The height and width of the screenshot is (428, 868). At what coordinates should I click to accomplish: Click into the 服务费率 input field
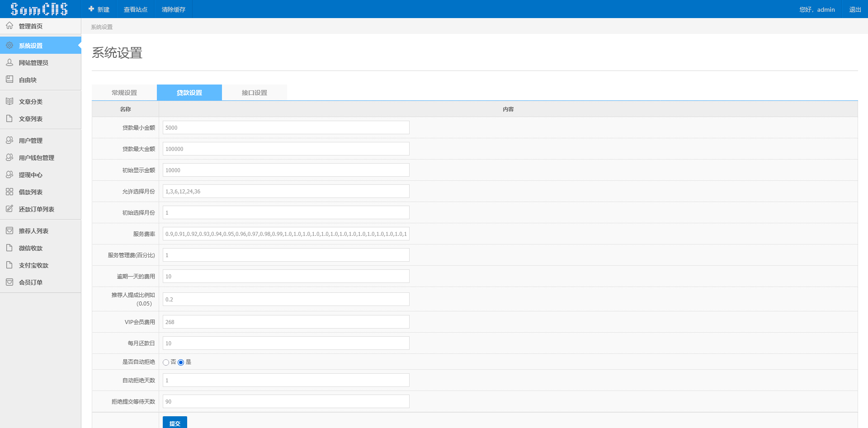click(x=286, y=234)
